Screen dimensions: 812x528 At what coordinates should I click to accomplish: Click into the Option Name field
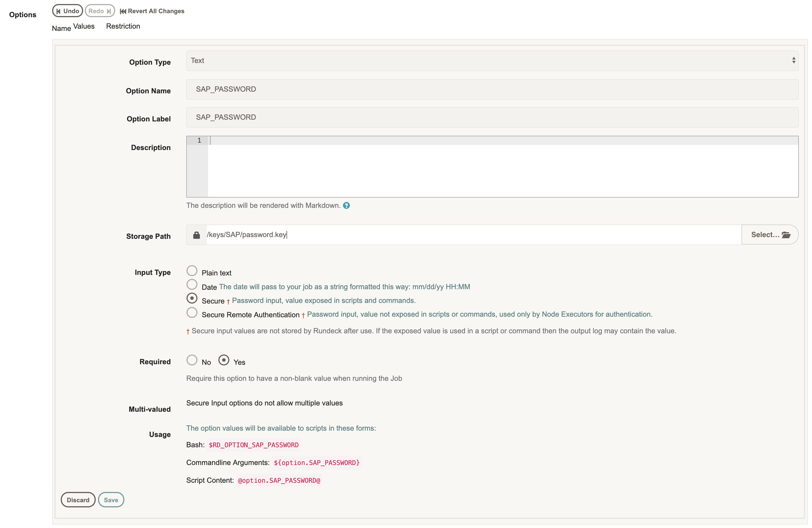coord(492,89)
